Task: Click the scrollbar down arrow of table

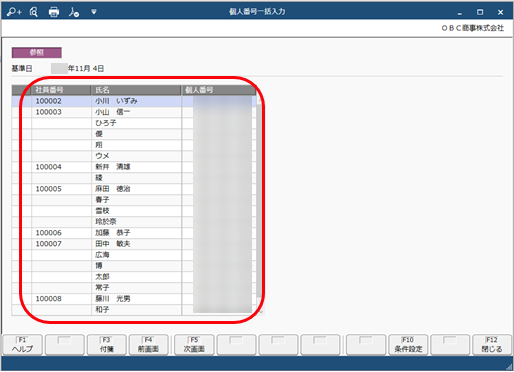Action: click(261, 312)
